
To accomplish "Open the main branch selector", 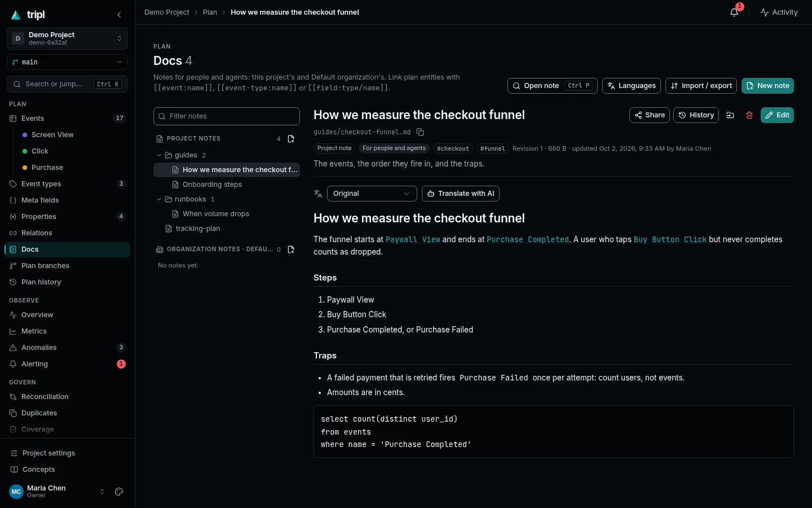I will click(x=67, y=62).
